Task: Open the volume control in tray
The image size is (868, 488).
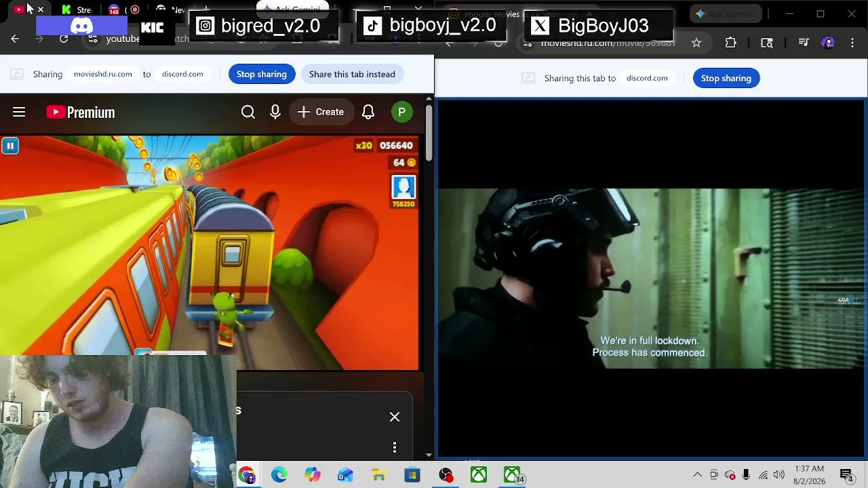Action: tap(779, 475)
